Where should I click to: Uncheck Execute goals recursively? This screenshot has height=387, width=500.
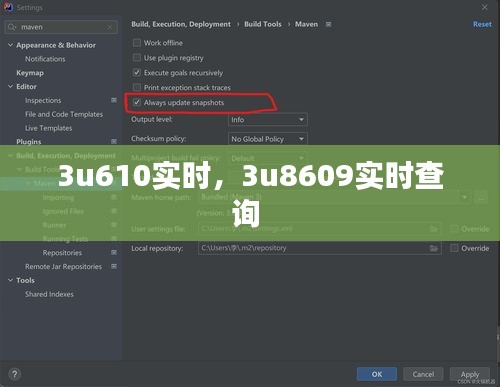tap(137, 72)
